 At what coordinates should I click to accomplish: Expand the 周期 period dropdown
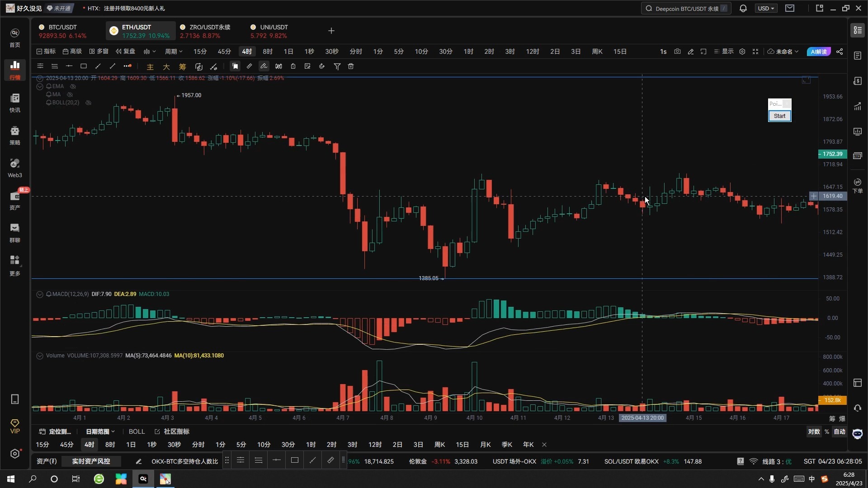(x=174, y=52)
